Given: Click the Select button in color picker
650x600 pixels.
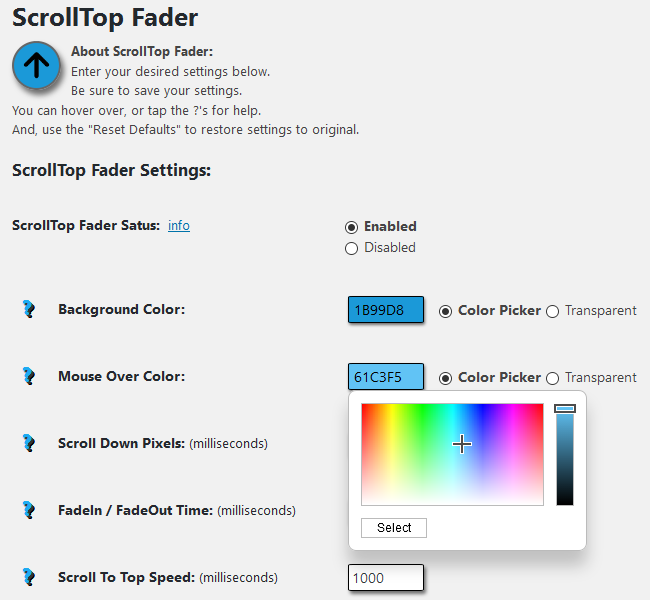Looking at the screenshot, I should (x=394, y=528).
